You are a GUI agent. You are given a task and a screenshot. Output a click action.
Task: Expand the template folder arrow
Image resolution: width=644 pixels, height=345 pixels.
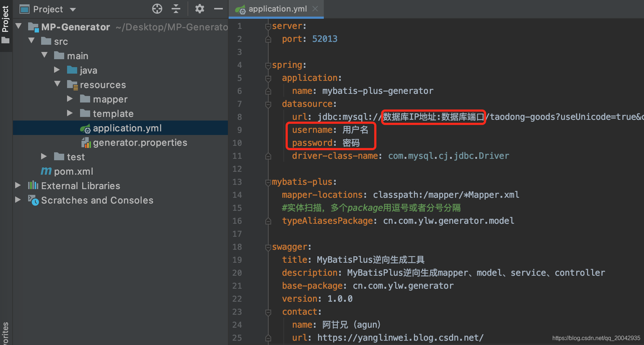tap(70, 113)
